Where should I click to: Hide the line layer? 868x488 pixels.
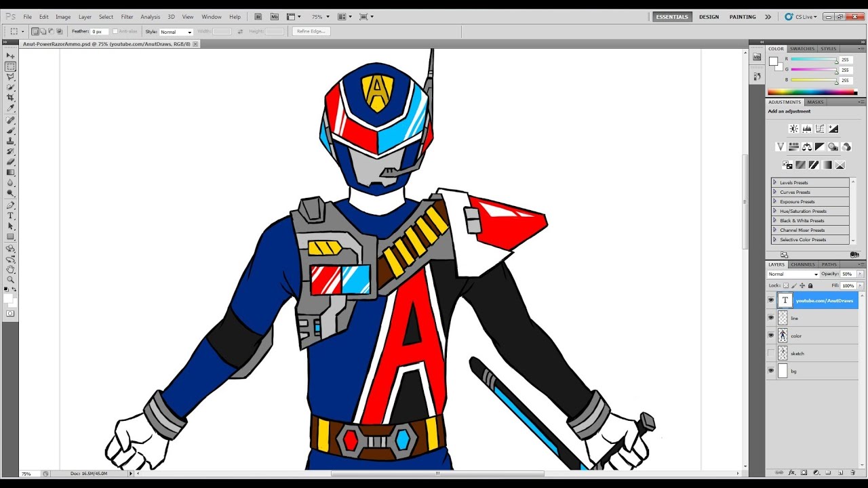click(770, 318)
